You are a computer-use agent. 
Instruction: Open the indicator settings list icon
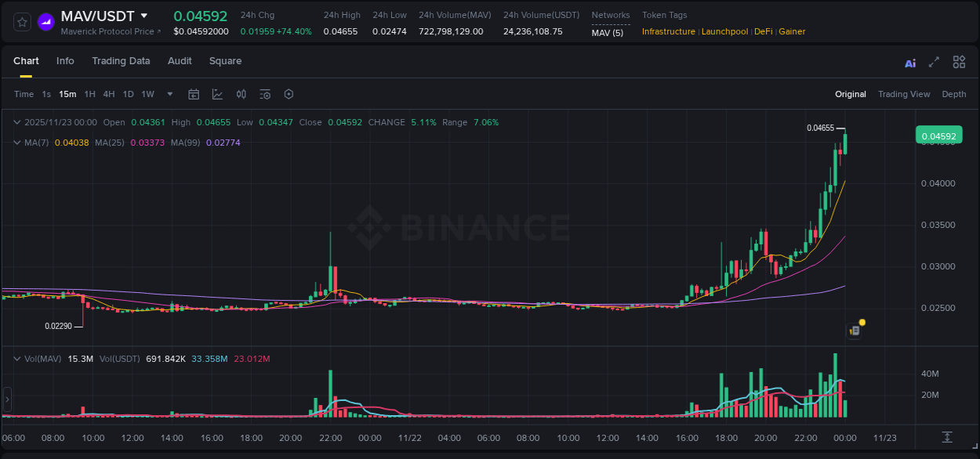(265, 94)
